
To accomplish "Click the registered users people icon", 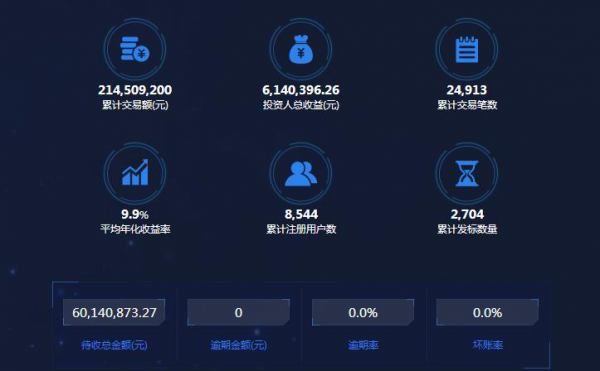I will [301, 173].
